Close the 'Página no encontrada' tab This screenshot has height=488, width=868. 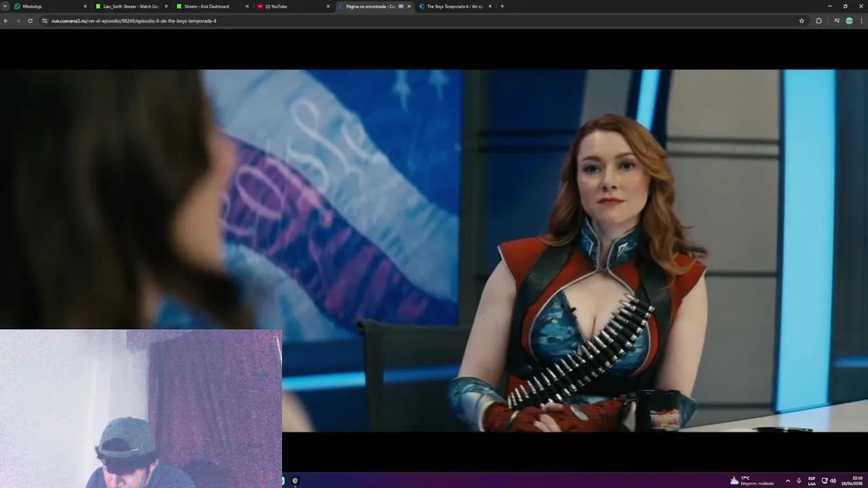coord(409,6)
